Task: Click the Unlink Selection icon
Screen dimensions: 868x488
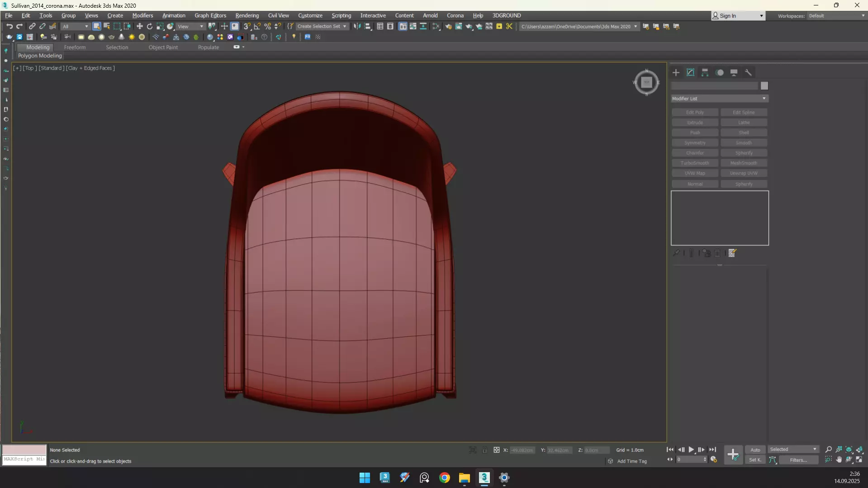Action: 43,26
